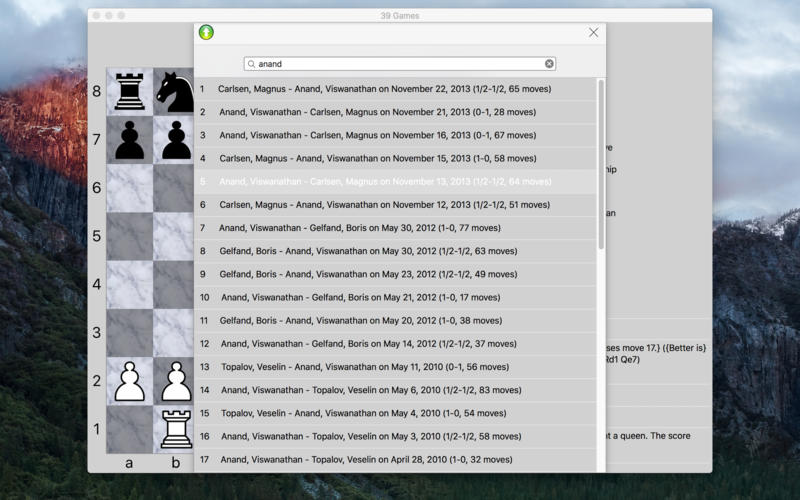The image size is (800, 500).
Task: Clear the search field text
Action: tap(549, 64)
